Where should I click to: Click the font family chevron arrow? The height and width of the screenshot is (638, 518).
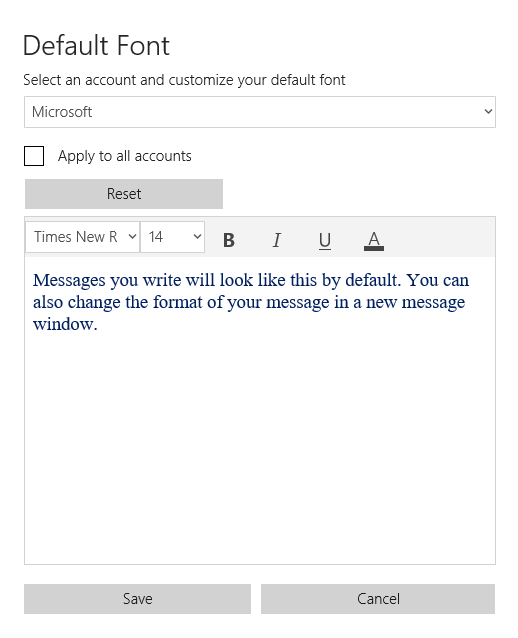click(x=132, y=237)
